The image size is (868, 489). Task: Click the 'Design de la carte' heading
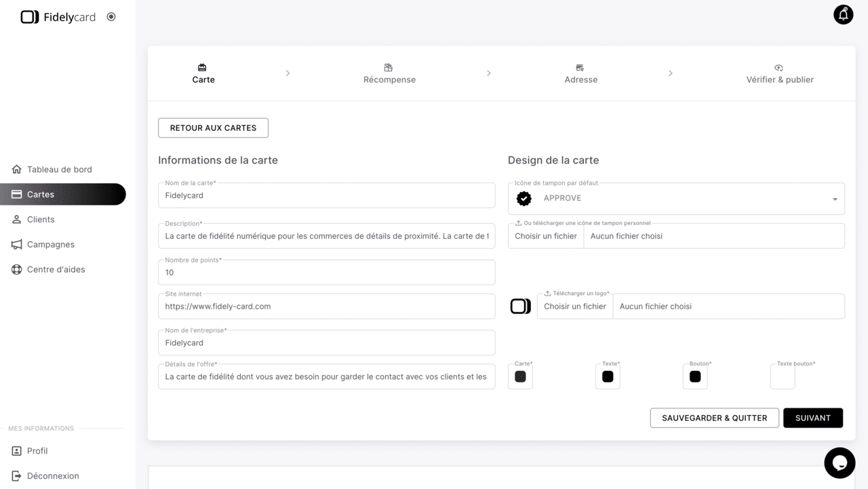553,161
